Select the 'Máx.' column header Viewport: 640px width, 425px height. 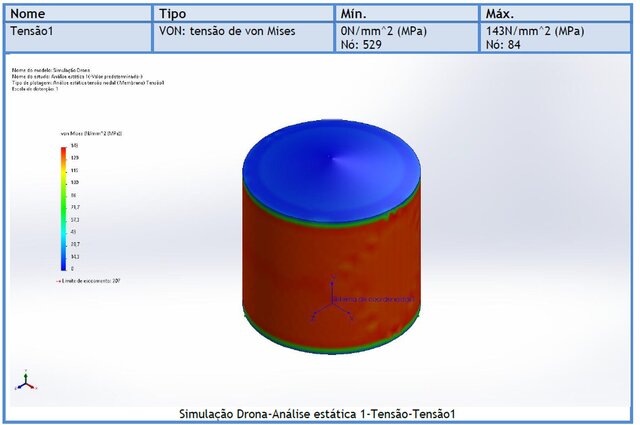500,14
